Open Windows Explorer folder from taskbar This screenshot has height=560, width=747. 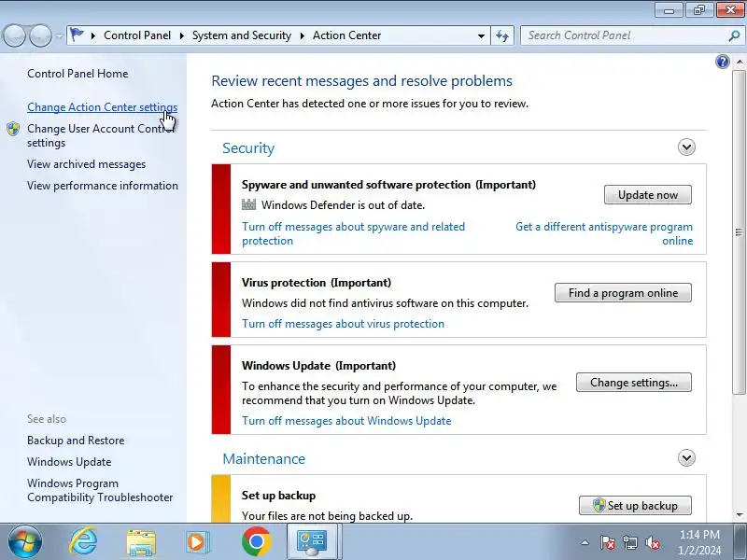pos(141,543)
